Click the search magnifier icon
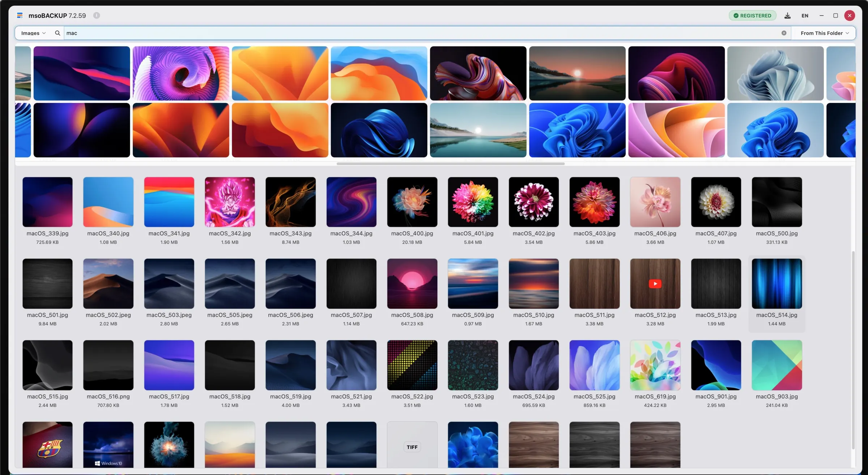The height and width of the screenshot is (475, 868). pos(57,33)
